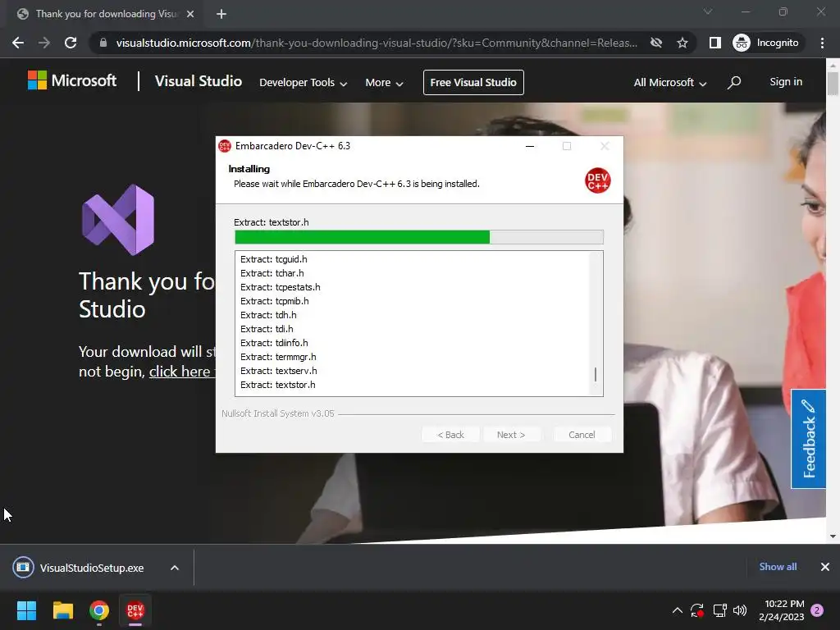Click the lock icon in address bar
Image resolution: width=840 pixels, height=630 pixels.
(x=103, y=43)
